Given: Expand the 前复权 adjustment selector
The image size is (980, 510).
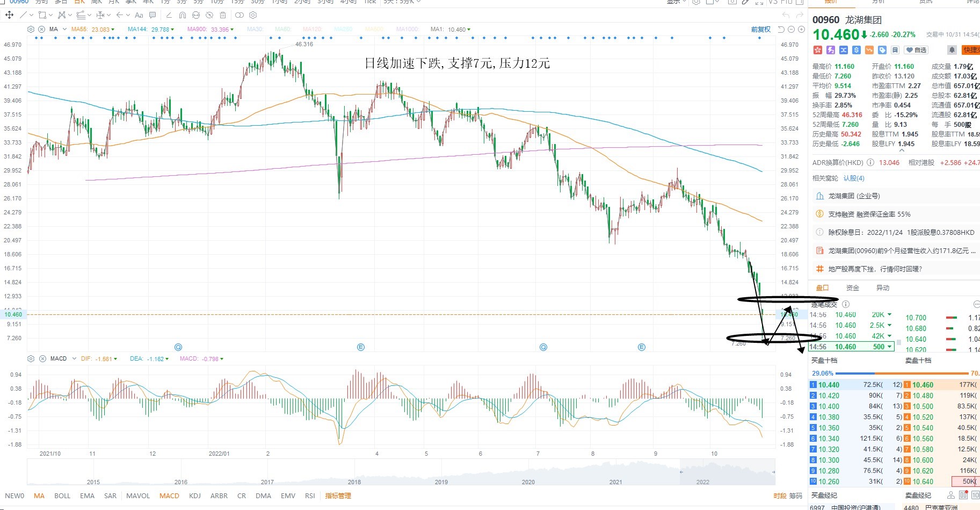Looking at the screenshot, I should [760, 30].
